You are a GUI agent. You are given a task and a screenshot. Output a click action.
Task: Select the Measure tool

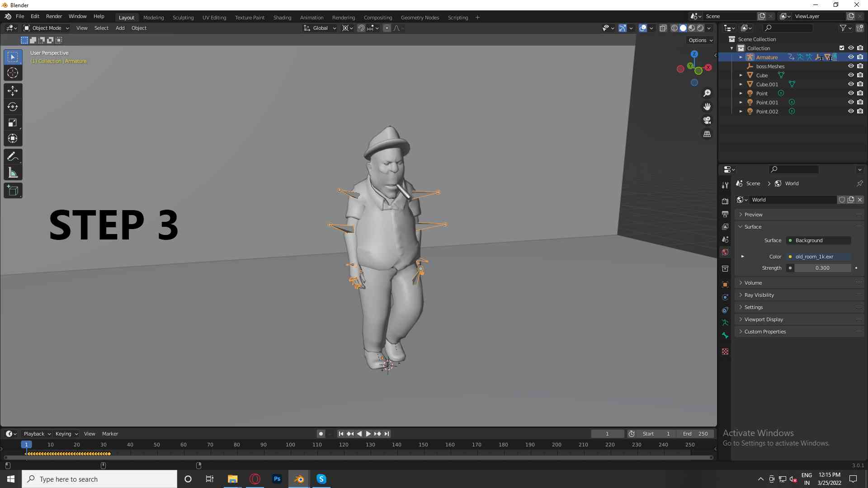[x=12, y=172]
